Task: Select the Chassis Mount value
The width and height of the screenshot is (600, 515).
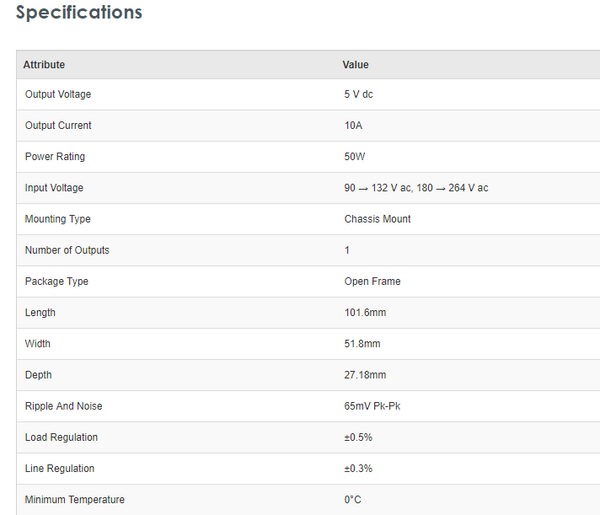Action: point(377,219)
